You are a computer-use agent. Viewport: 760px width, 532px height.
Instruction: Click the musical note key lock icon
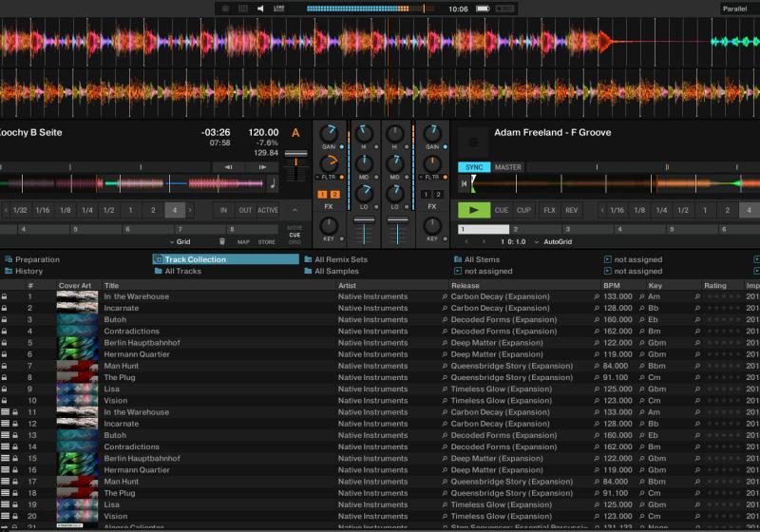[x=273, y=183]
